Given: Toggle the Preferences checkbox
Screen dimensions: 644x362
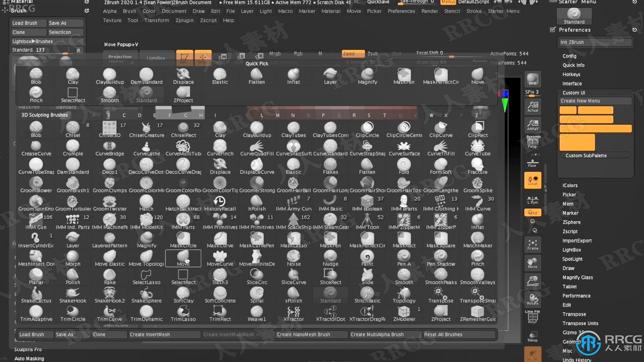Looking at the screenshot, I should pos(553,29).
